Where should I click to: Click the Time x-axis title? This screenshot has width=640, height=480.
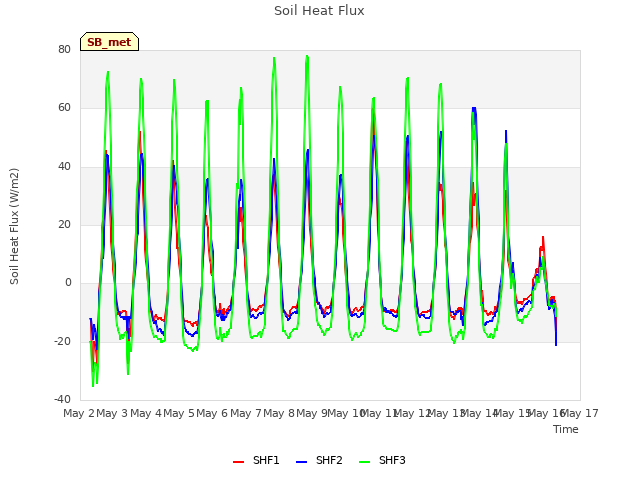click(566, 429)
